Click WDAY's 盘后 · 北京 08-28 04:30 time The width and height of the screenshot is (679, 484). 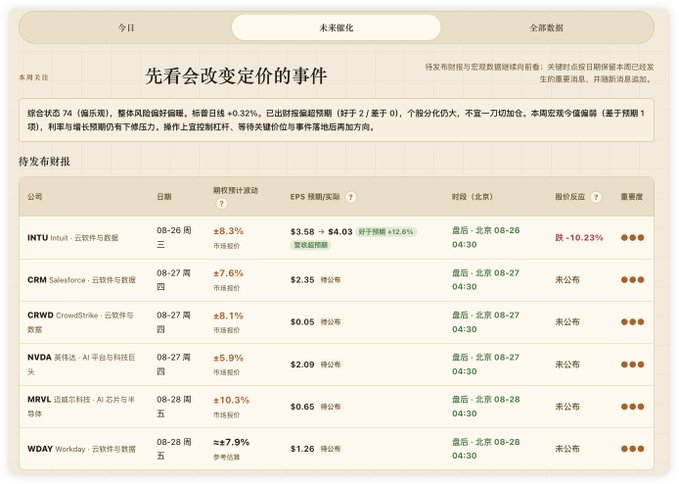[485, 449]
